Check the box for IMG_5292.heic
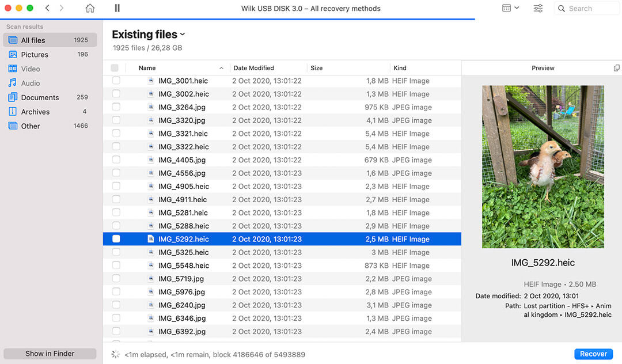The width and height of the screenshot is (622, 364). click(116, 238)
